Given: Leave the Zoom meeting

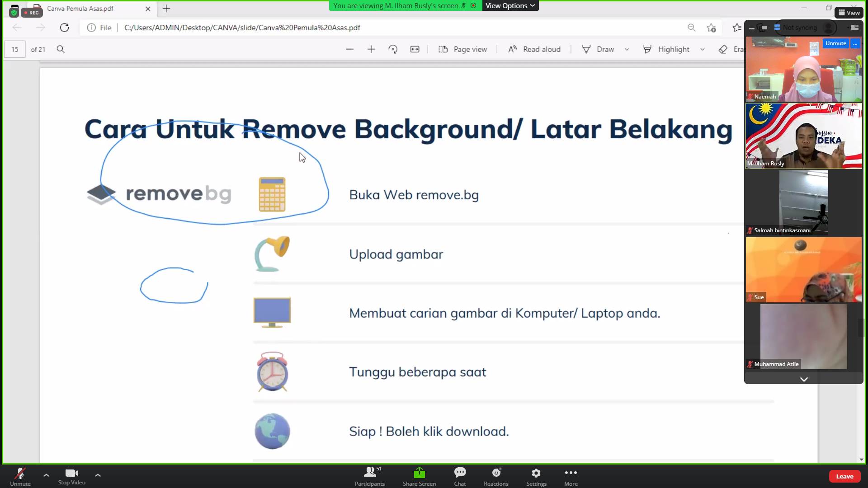Looking at the screenshot, I should point(844,476).
